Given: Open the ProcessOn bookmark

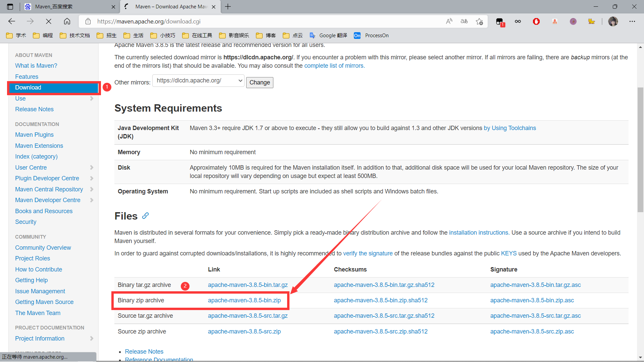Looking at the screenshot, I should [x=371, y=36].
